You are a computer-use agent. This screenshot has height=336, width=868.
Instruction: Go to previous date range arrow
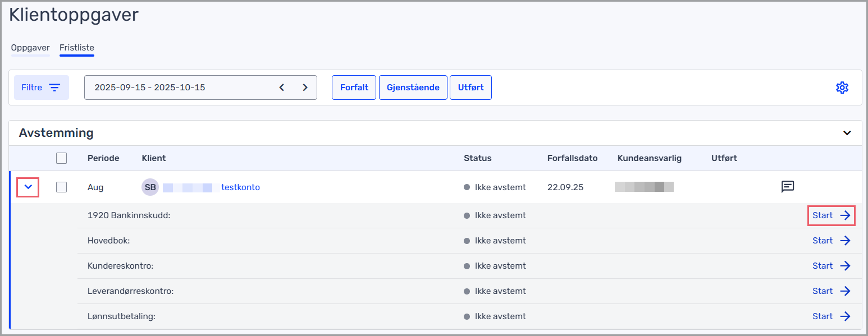tap(282, 88)
